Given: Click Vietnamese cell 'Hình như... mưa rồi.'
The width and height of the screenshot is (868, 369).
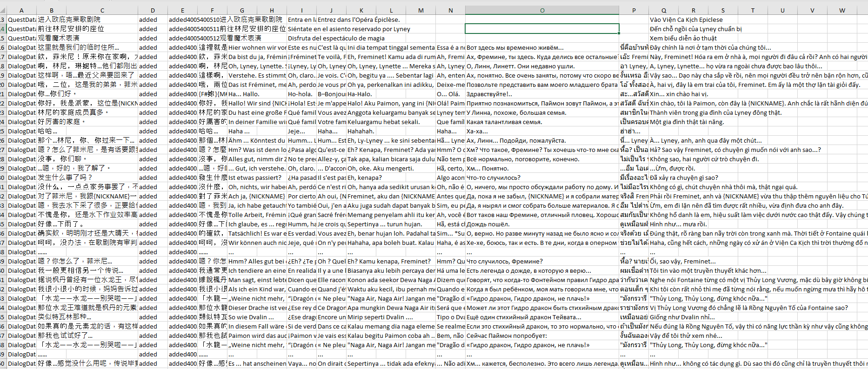Looking at the screenshot, I should click(x=679, y=224).
